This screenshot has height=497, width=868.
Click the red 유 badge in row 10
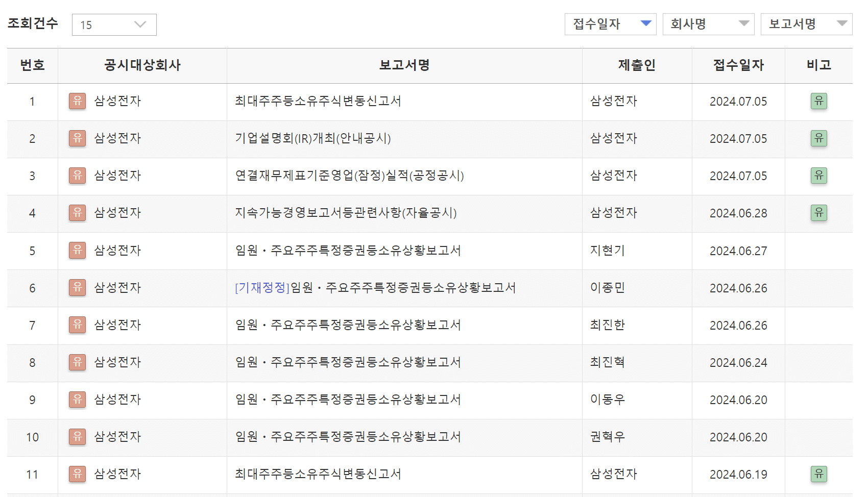pyautogui.click(x=77, y=437)
